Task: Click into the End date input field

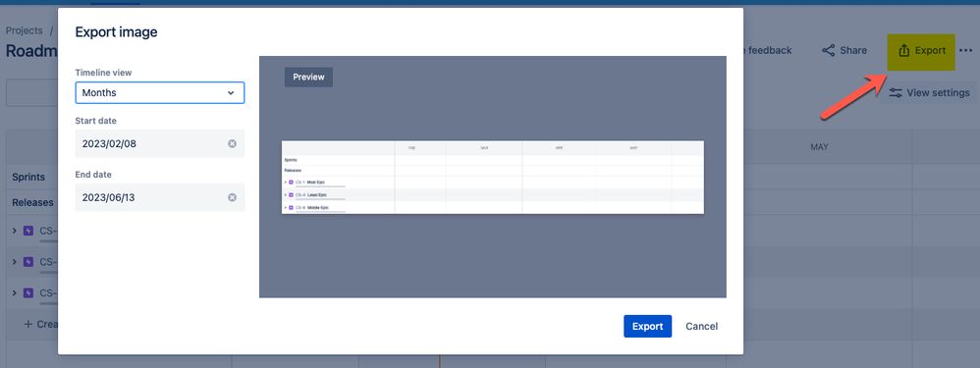Action: point(159,197)
